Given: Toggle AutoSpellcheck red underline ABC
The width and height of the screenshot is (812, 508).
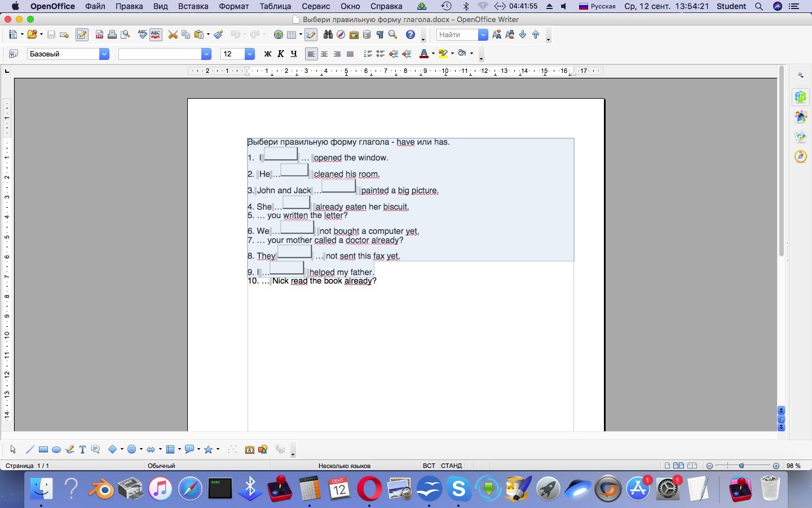Looking at the screenshot, I should coord(156,35).
